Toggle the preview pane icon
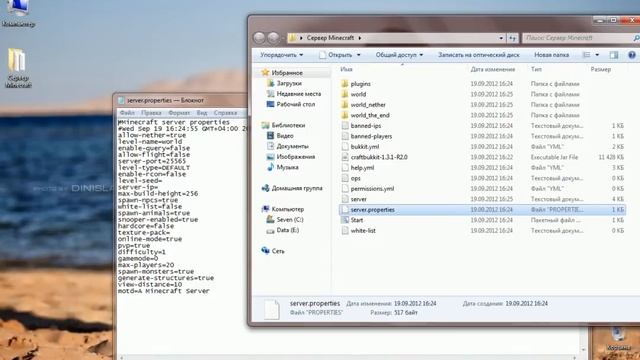Screen dimensions: 640x360 coord(613,55)
